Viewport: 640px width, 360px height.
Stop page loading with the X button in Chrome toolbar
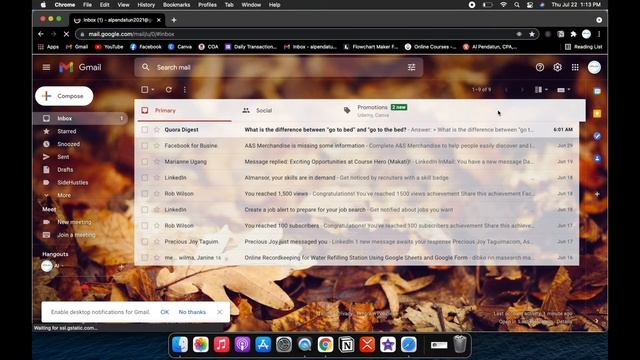click(66, 34)
